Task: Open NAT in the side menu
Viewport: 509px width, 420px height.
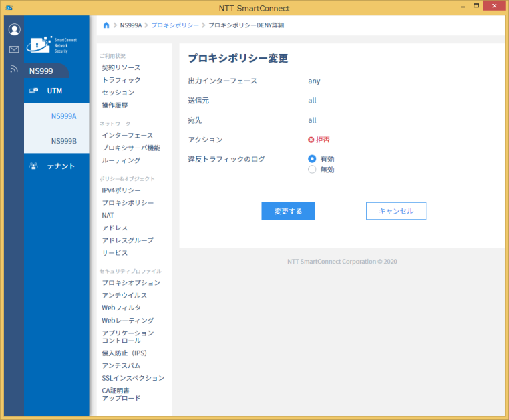Action: (x=108, y=215)
